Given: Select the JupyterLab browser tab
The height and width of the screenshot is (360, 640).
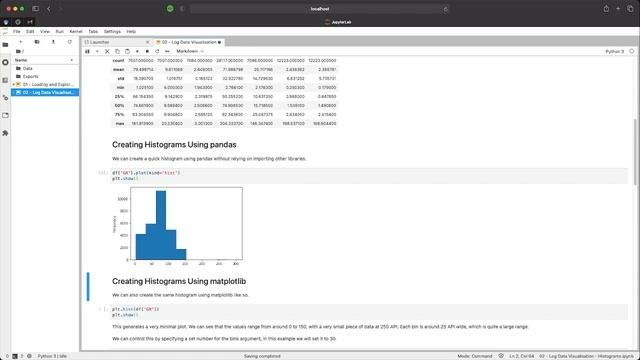Looking at the screenshot, I should [338, 22].
